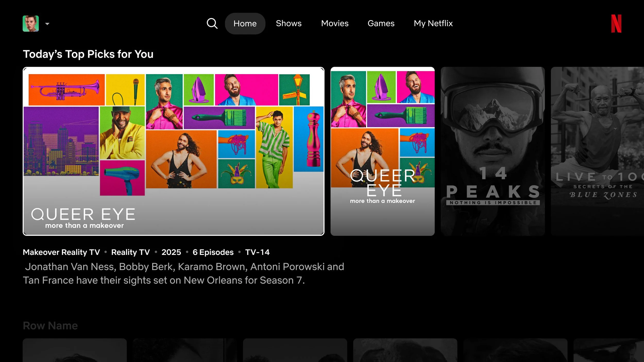This screenshot has height=362, width=644.
Task: Click the red Netflix N logo
Action: pyautogui.click(x=616, y=24)
